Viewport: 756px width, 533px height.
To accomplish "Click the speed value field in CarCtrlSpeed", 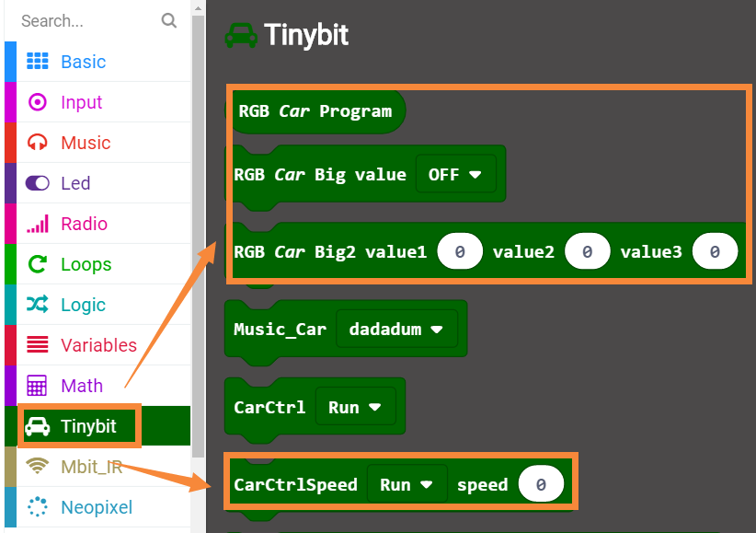I will pyautogui.click(x=541, y=484).
